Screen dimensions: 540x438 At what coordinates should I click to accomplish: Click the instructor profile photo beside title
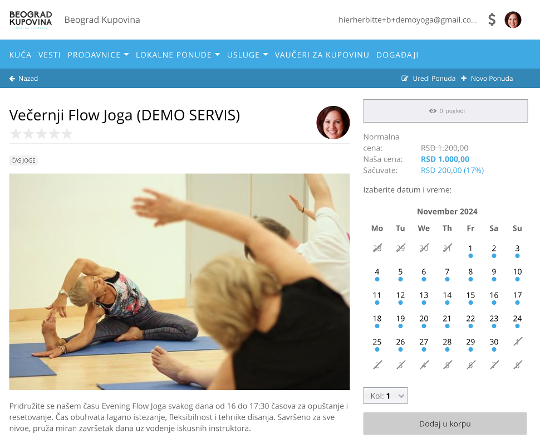[333, 123]
